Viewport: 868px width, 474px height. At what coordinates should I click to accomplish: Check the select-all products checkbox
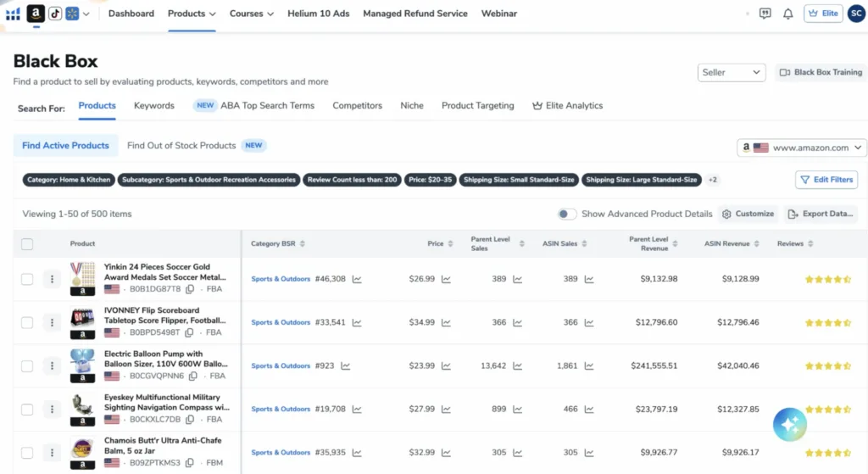point(27,243)
